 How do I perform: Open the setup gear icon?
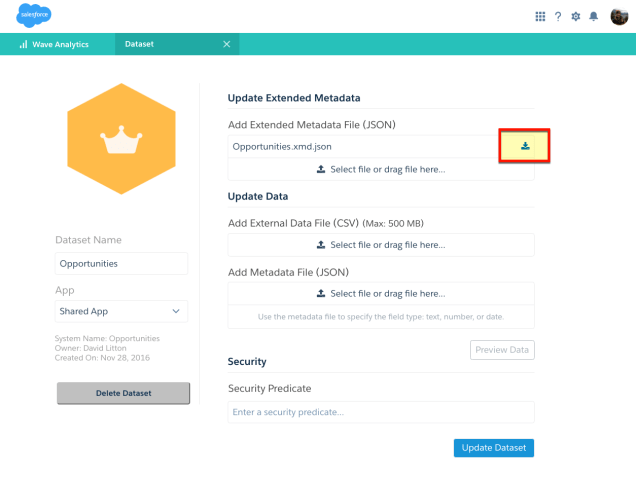(575, 17)
